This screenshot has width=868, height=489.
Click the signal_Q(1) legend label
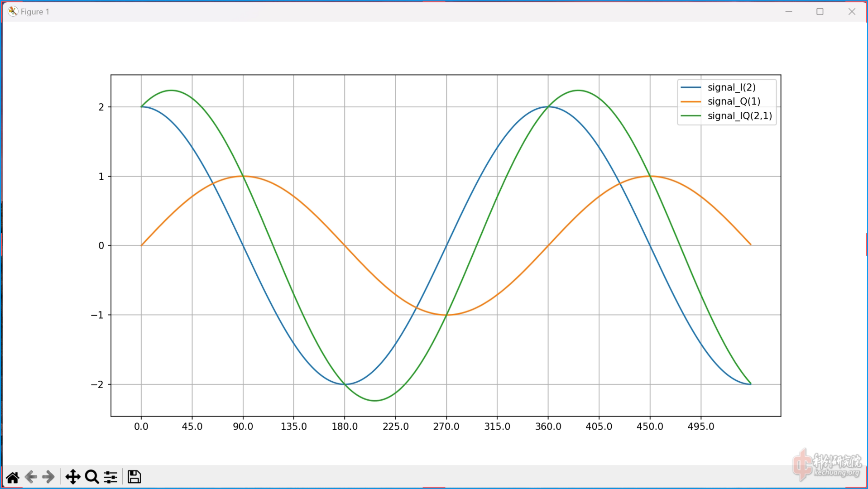coord(734,101)
